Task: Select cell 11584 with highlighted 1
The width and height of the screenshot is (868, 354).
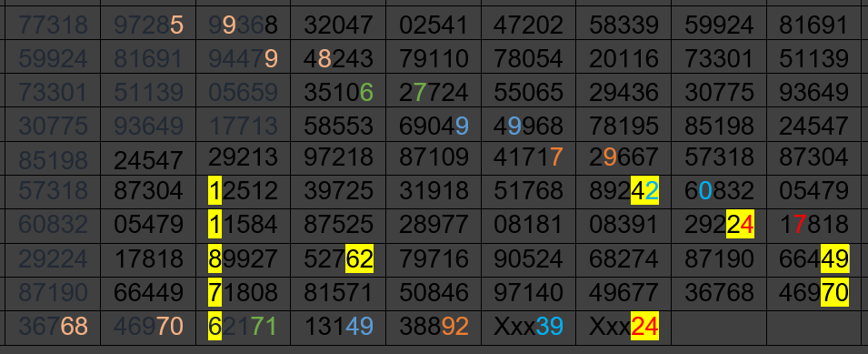Action: pyautogui.click(x=244, y=226)
